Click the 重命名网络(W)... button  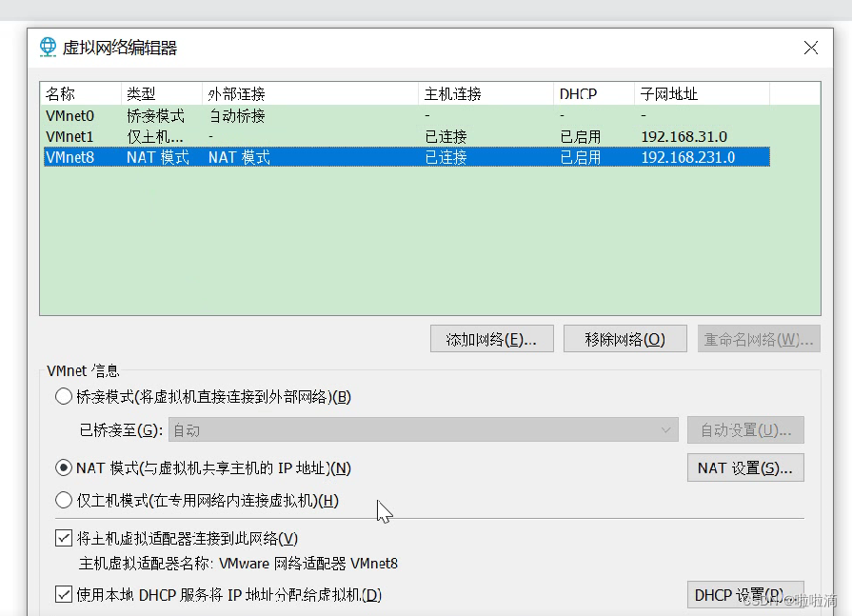(x=759, y=339)
